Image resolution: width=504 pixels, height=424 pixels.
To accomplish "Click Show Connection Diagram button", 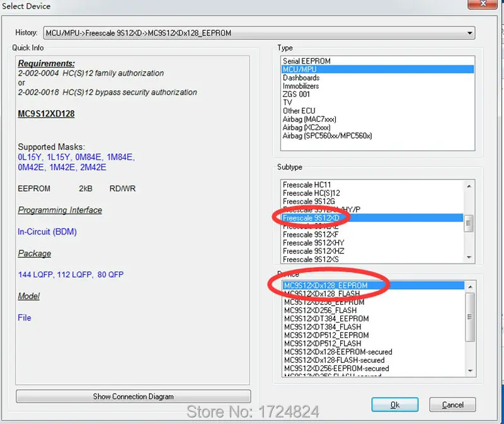I will coord(134,396).
